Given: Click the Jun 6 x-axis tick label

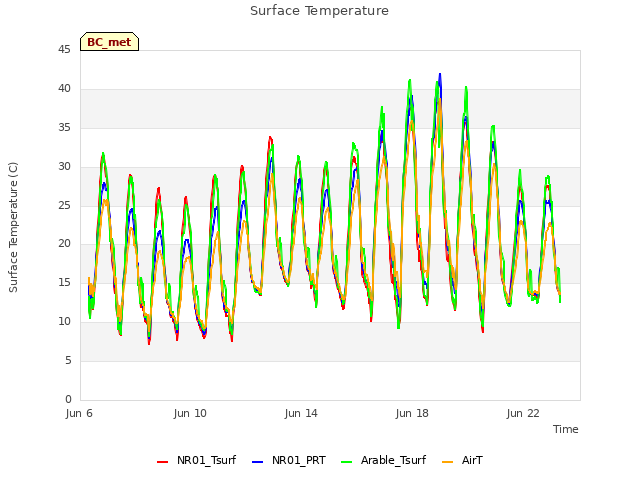Looking at the screenshot, I should pyautogui.click(x=79, y=413).
